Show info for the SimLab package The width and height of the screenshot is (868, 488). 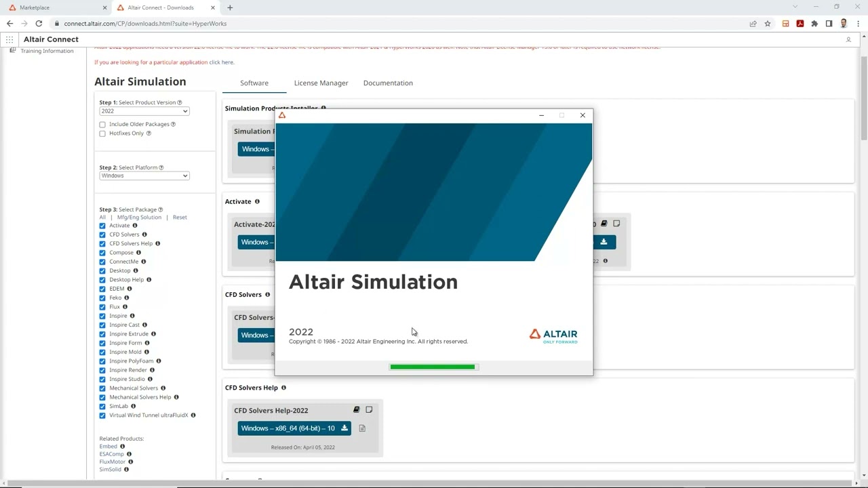[133, 406]
